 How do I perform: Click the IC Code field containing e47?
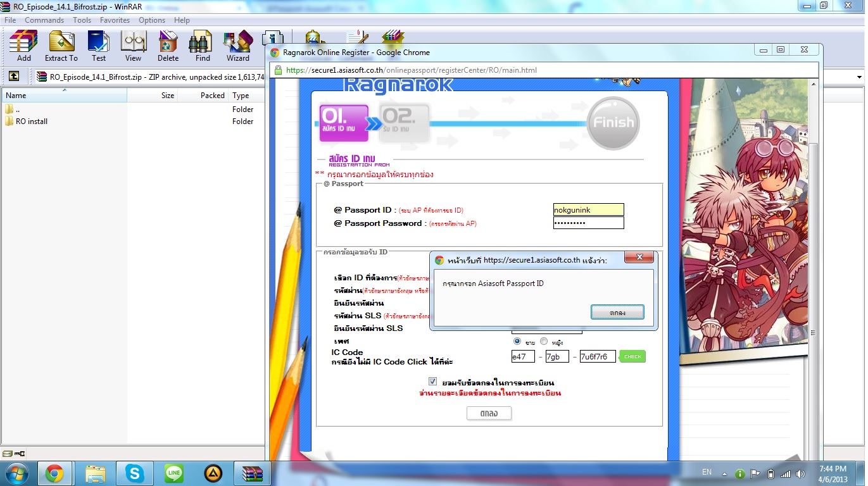point(523,357)
